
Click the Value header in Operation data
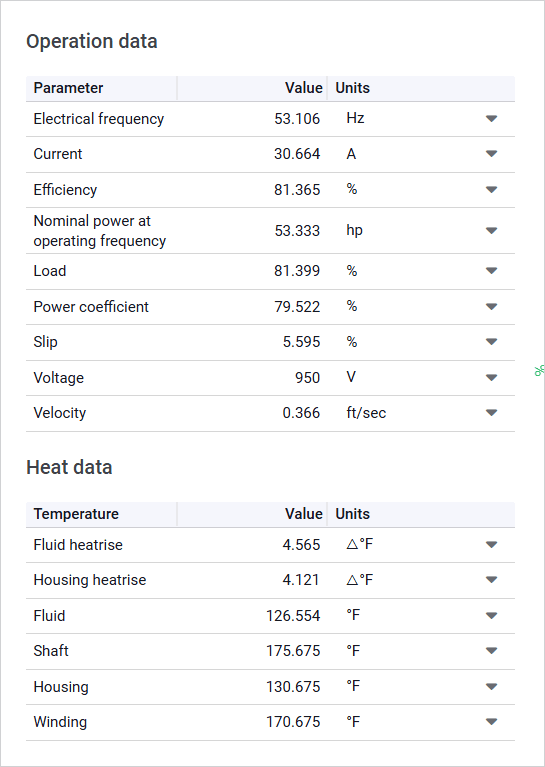[x=252, y=88]
